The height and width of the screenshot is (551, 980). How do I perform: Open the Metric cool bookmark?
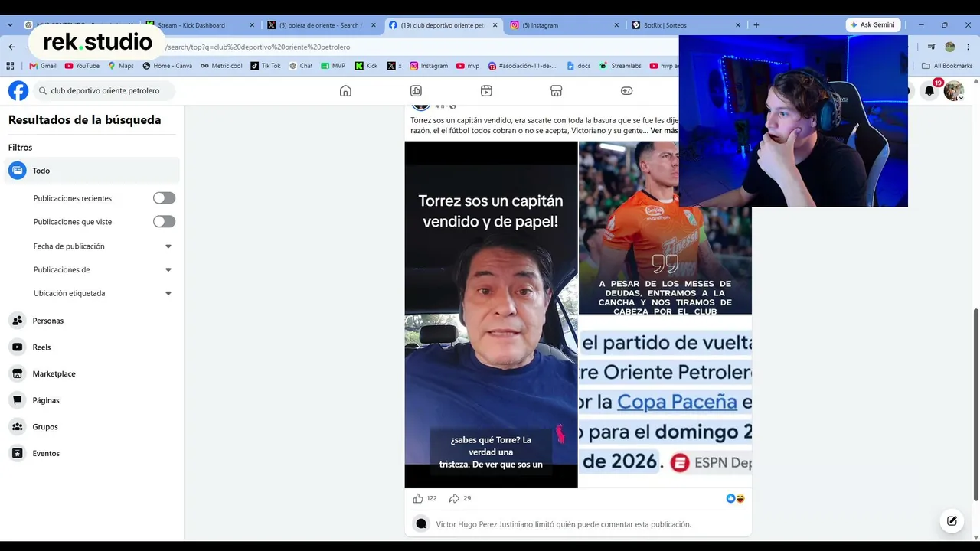click(221, 66)
